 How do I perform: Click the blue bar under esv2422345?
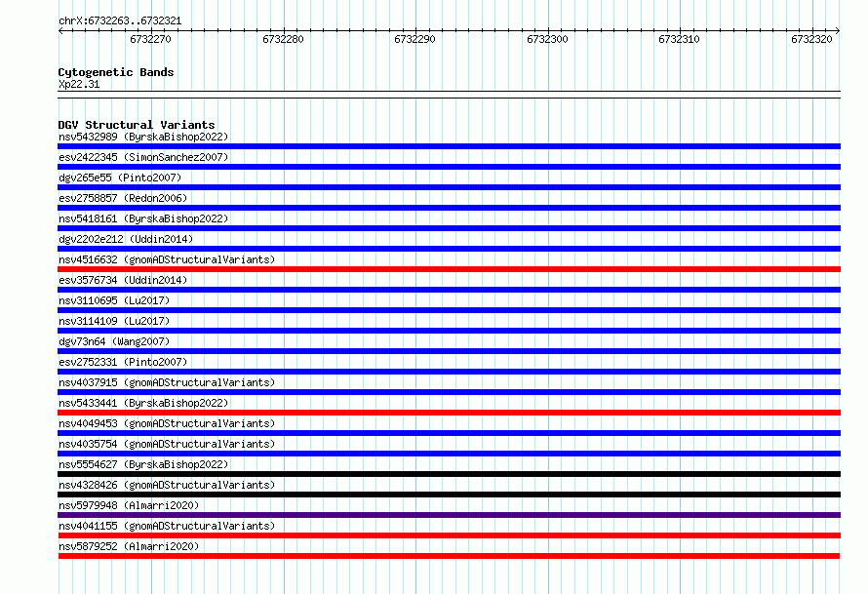(x=449, y=167)
